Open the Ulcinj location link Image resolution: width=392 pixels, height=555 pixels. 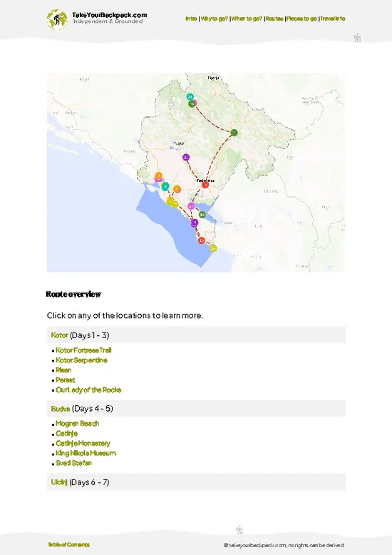tap(59, 482)
